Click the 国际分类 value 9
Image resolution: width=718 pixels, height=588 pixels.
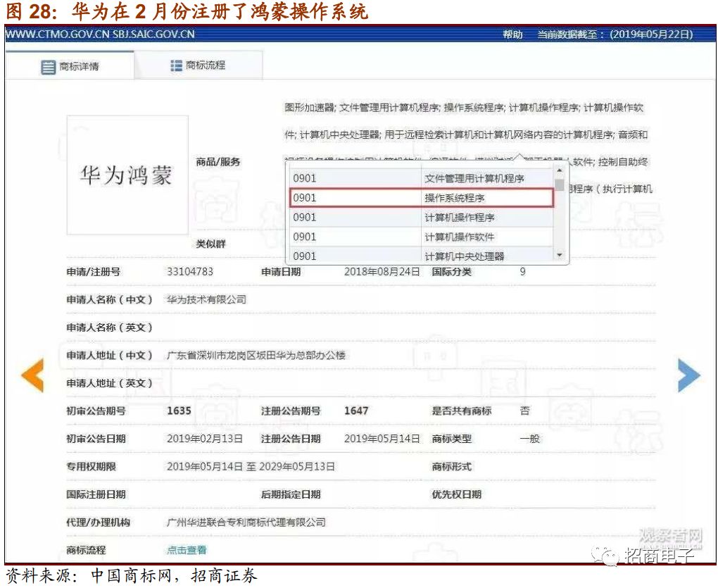[x=522, y=272]
